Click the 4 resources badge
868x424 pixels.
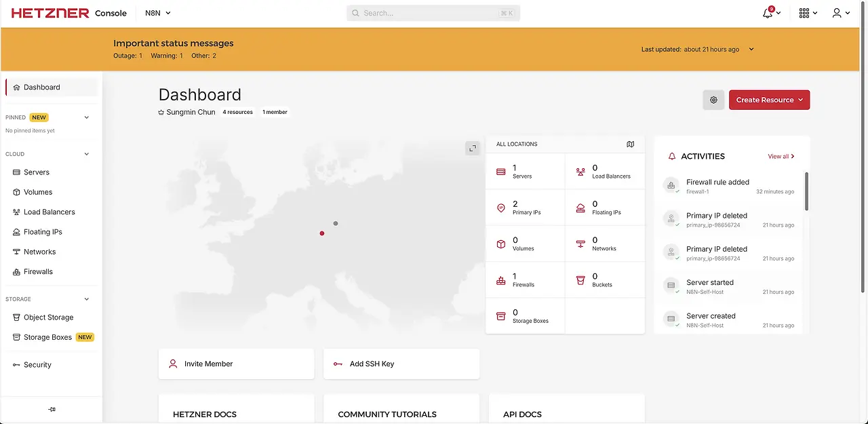(238, 112)
